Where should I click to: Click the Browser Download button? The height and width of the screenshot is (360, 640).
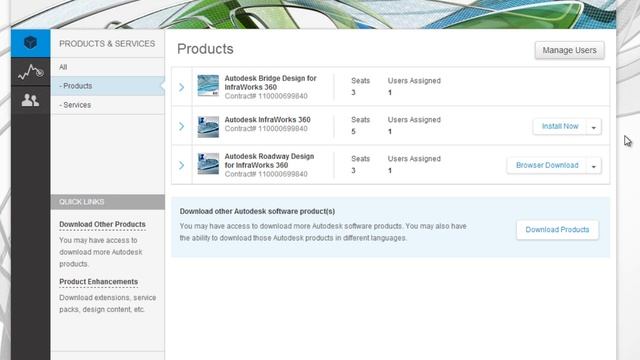tap(547, 165)
